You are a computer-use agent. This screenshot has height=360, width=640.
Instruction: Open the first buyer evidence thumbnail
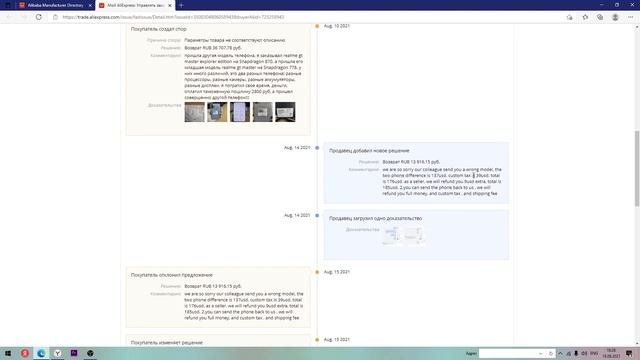tap(194, 112)
